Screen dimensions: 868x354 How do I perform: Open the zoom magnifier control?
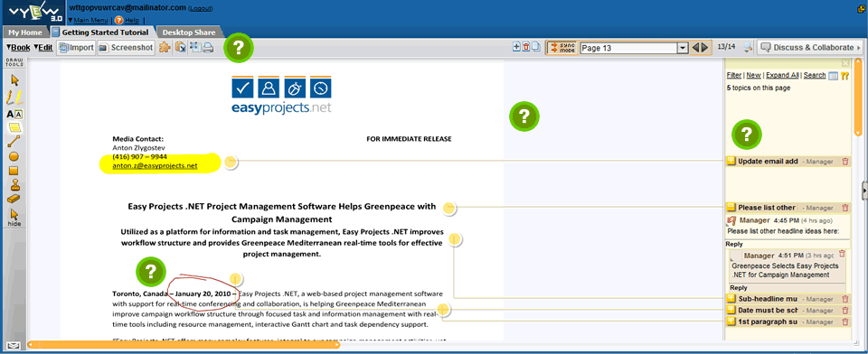pyautogui.click(x=749, y=48)
